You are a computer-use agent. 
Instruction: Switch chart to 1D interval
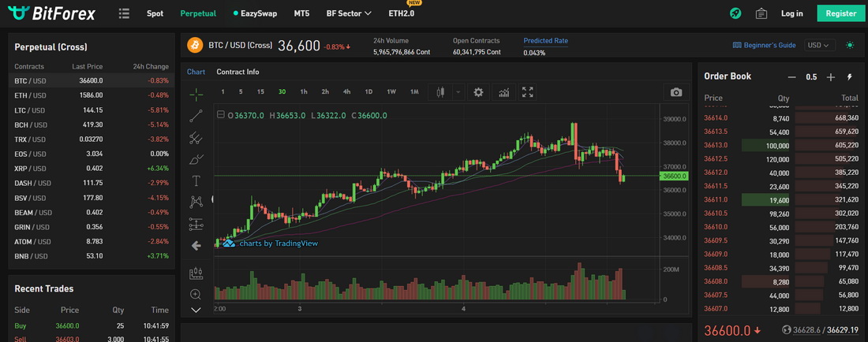point(369,91)
